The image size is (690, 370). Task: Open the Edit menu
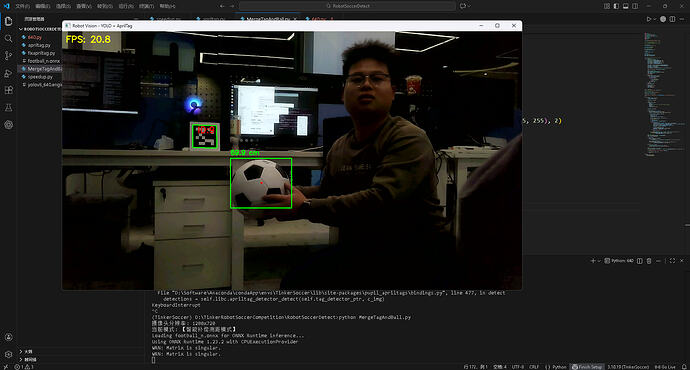(43, 6)
